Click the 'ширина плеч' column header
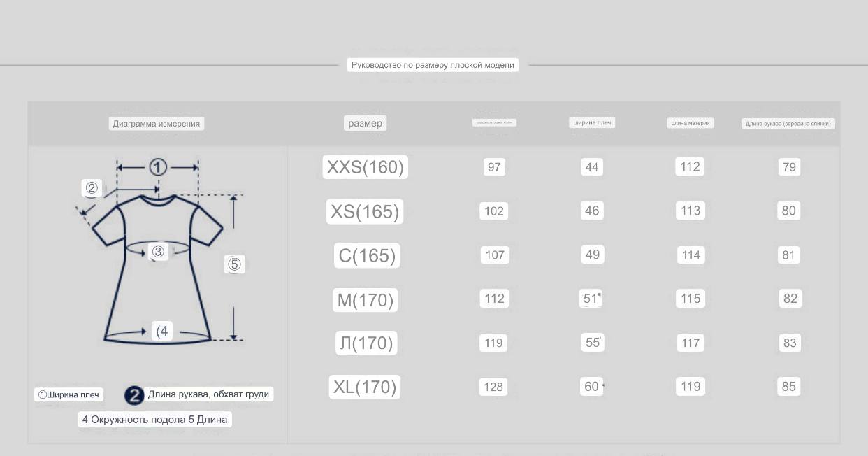868x456 pixels. [x=592, y=123]
